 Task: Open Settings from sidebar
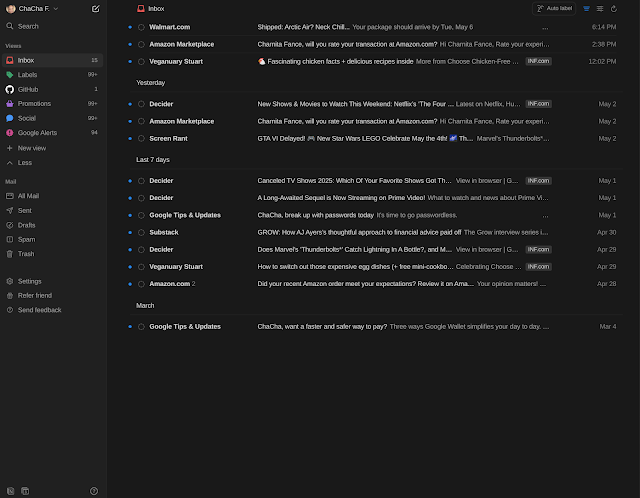tap(52, 281)
